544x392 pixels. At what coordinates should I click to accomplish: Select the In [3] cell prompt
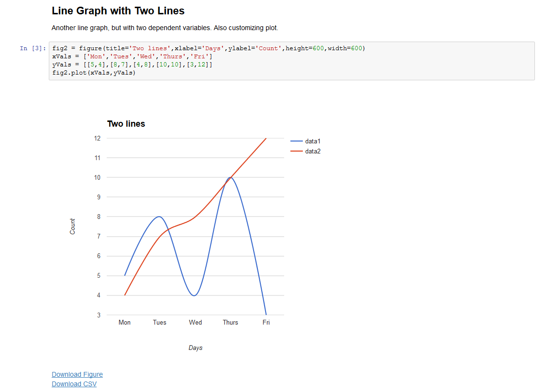click(33, 48)
